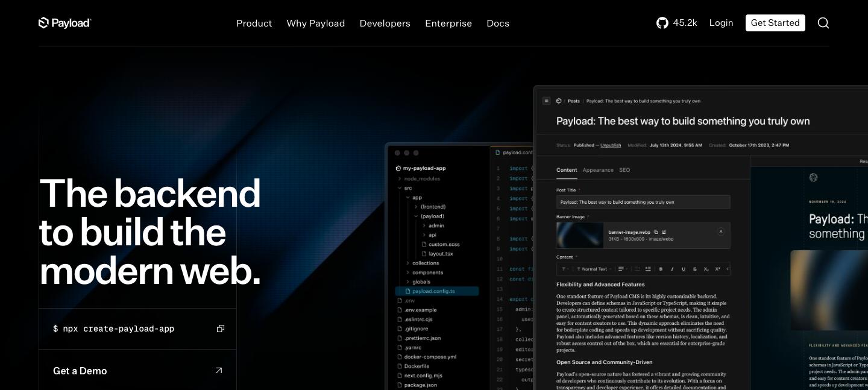Click the Unpublish link

611,145
